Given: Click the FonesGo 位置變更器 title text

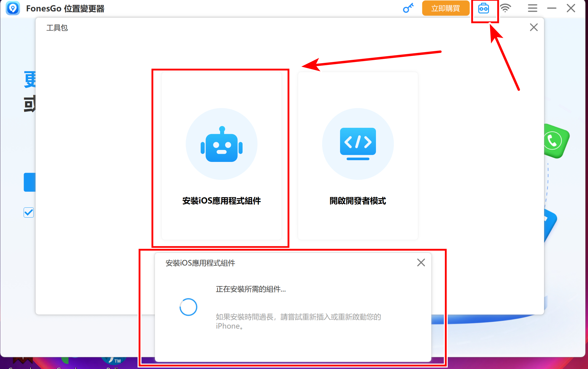Looking at the screenshot, I should 65,9.
